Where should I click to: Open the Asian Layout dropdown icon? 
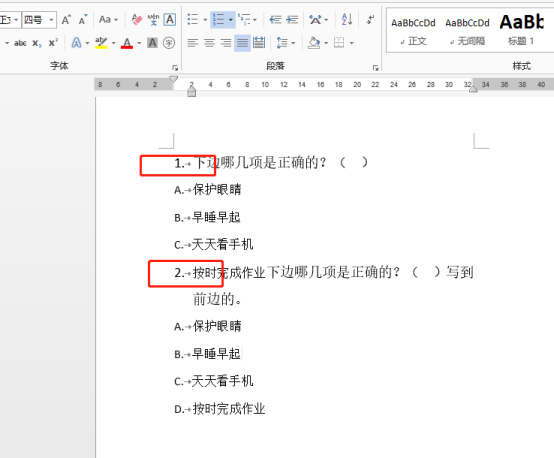point(318,19)
